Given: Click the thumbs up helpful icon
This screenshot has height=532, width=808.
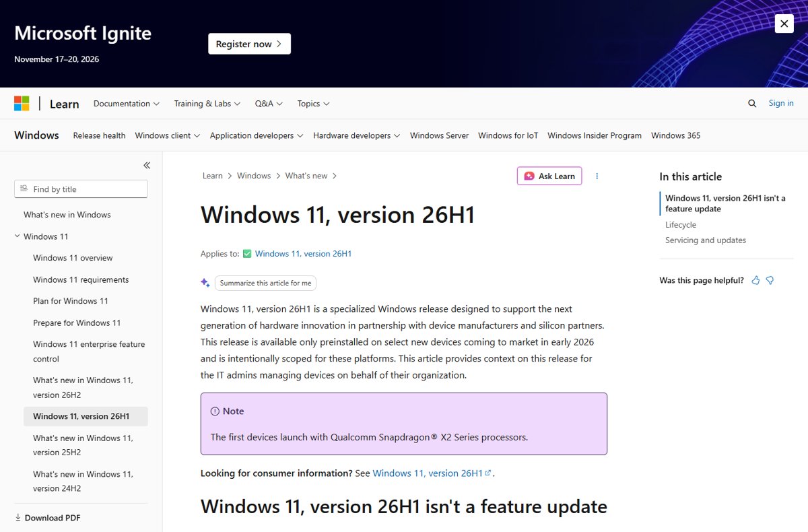Looking at the screenshot, I should [x=755, y=280].
